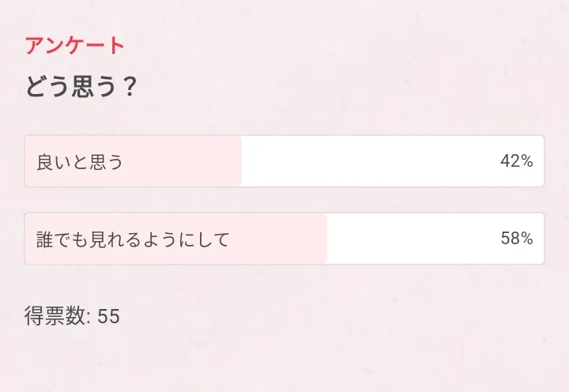Image resolution: width=569 pixels, height=392 pixels.
Task: Click the 58% result percentage
Action: (x=516, y=239)
